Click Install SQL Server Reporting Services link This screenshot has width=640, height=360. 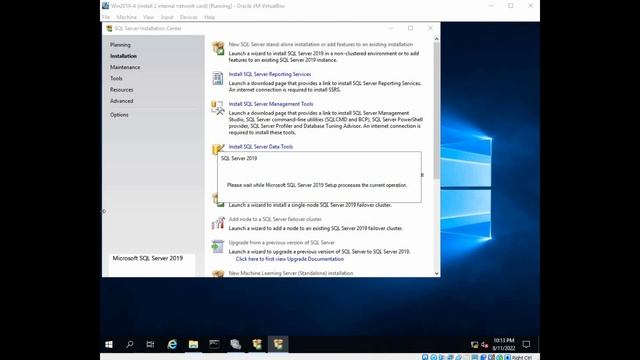point(270,74)
